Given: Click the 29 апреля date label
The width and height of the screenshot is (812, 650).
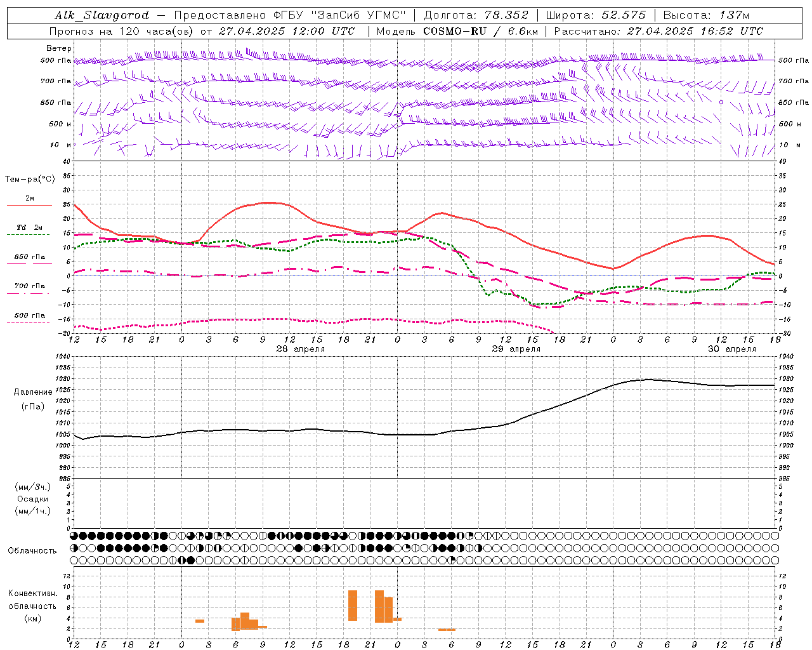Looking at the screenshot, I should pyautogui.click(x=516, y=349).
